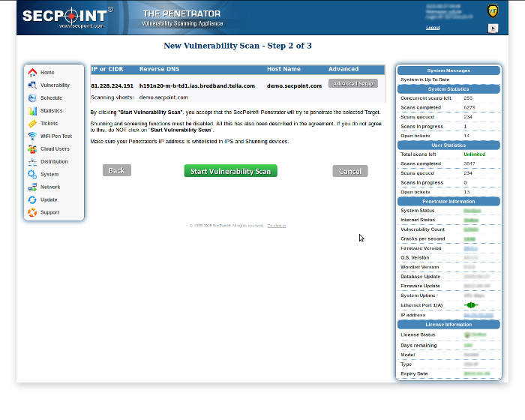Click the SecPoint logo
Viewport: 525px width, 420px height.
68,17
